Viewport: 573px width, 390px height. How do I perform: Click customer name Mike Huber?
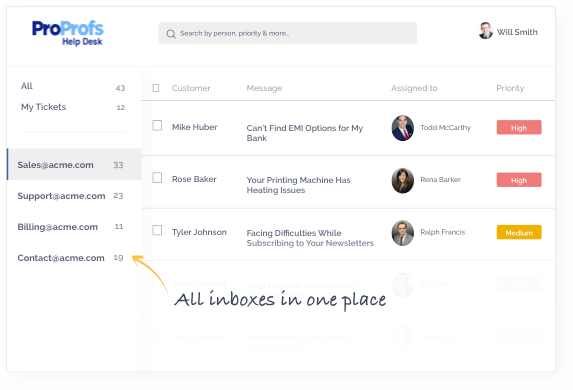[194, 127]
